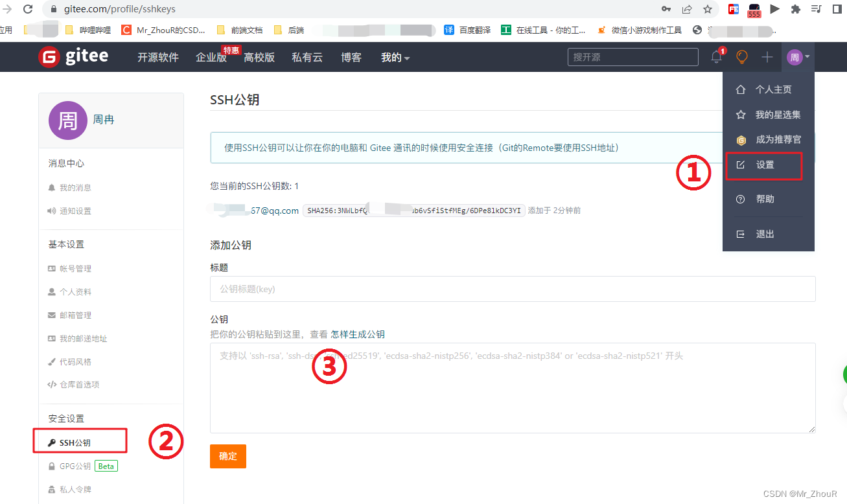Image resolution: width=847 pixels, height=504 pixels.
Task: Click the share page icon in address bar
Action: (687, 9)
